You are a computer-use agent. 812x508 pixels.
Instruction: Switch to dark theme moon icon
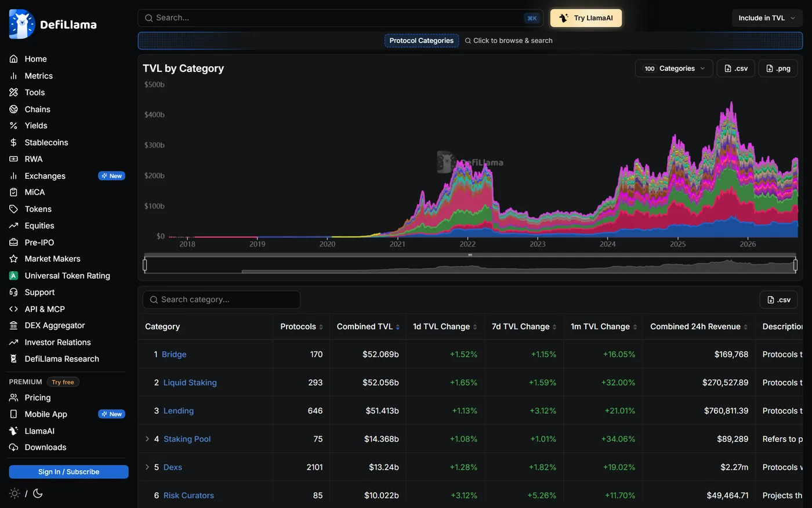tap(38, 493)
